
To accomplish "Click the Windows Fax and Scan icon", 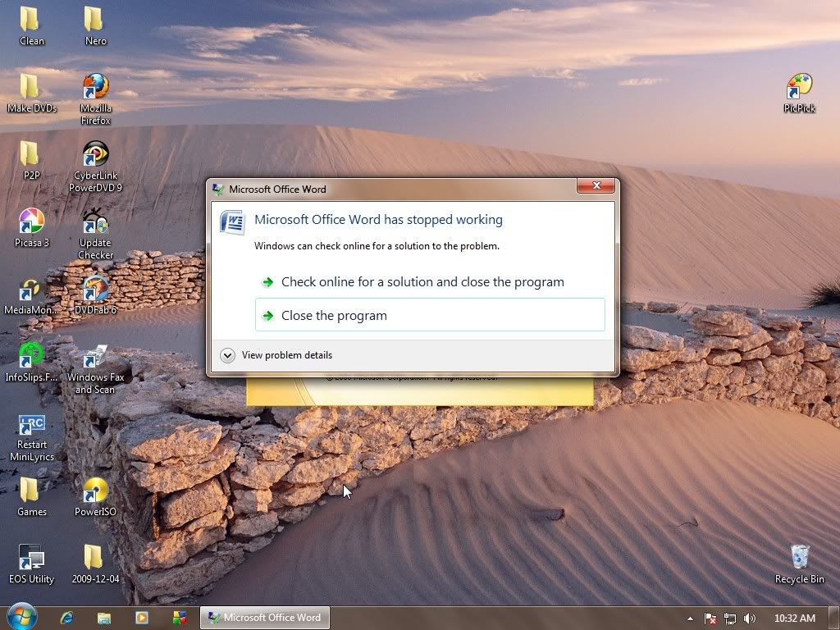I will (x=95, y=368).
